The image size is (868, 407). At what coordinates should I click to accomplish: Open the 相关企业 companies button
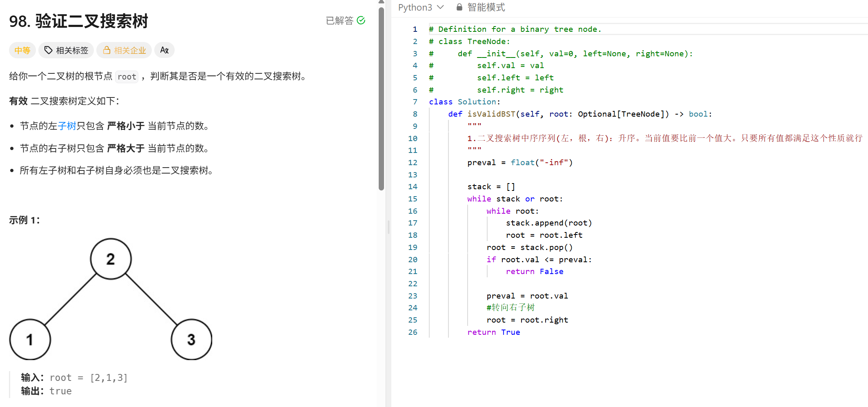coord(124,50)
